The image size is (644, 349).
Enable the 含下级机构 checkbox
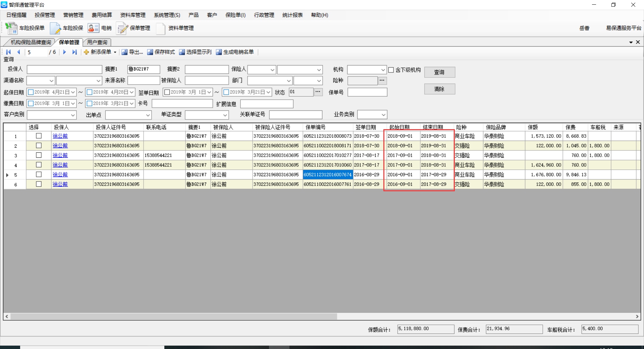[391, 70]
